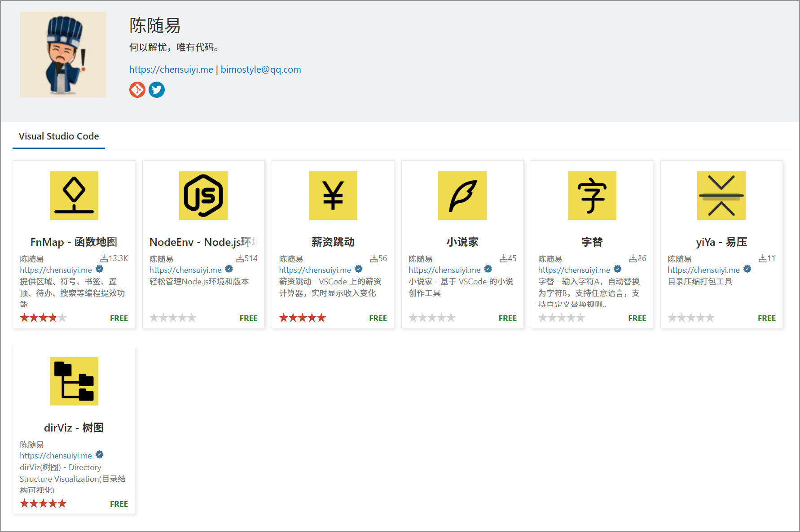Viewport: 800px width, 532px height.
Task: Click the 目录压缩打包工具 description
Action: tap(700, 282)
